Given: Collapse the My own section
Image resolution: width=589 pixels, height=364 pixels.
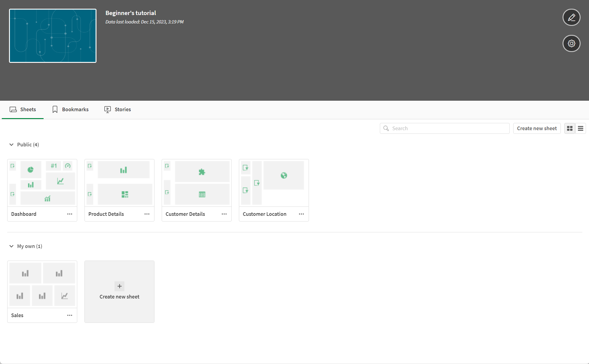Looking at the screenshot, I should click(11, 246).
